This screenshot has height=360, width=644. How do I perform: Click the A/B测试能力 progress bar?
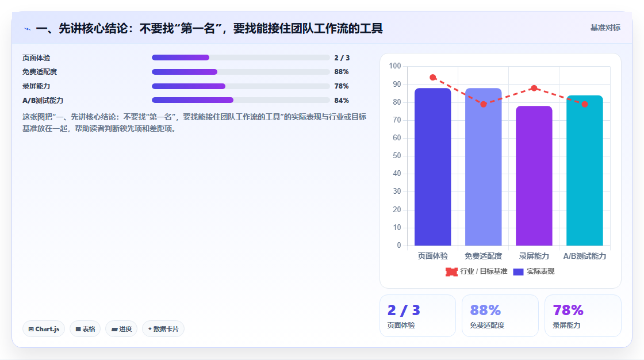[241, 100]
